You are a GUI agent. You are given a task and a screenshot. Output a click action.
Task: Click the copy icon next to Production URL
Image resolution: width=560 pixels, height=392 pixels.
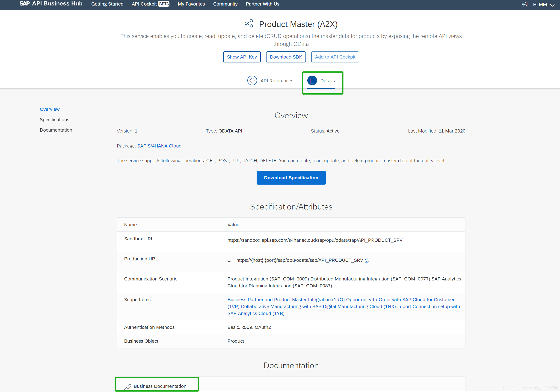point(367,260)
